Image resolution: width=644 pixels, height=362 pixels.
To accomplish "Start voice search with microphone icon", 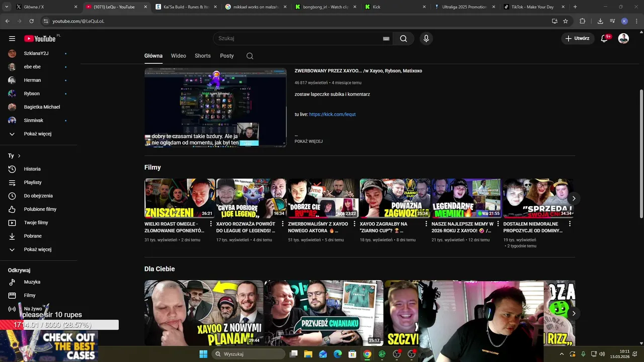I will [426, 39].
